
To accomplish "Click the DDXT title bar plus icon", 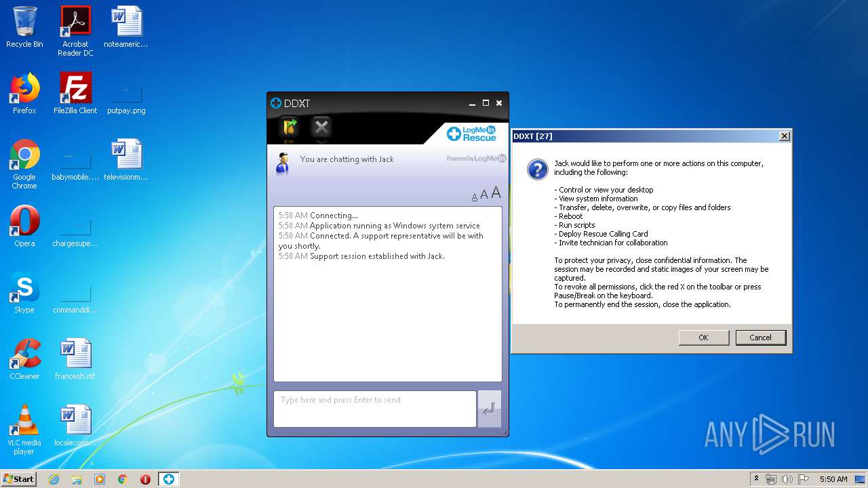I will pyautogui.click(x=275, y=103).
